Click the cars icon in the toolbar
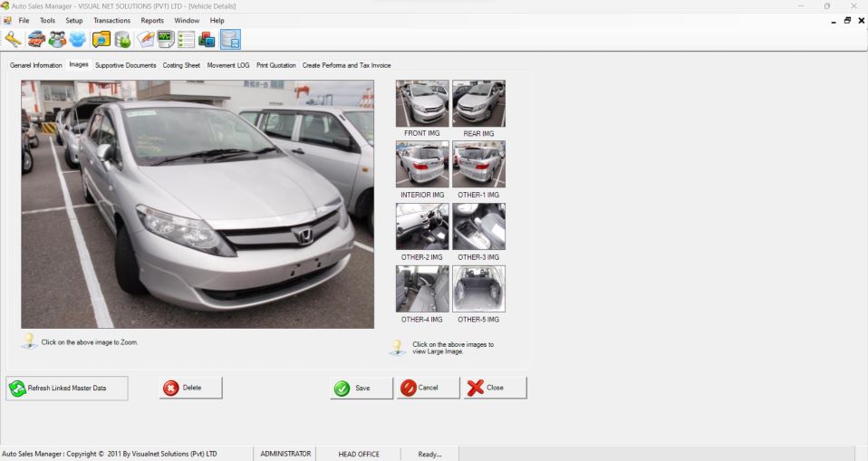 [x=36, y=39]
